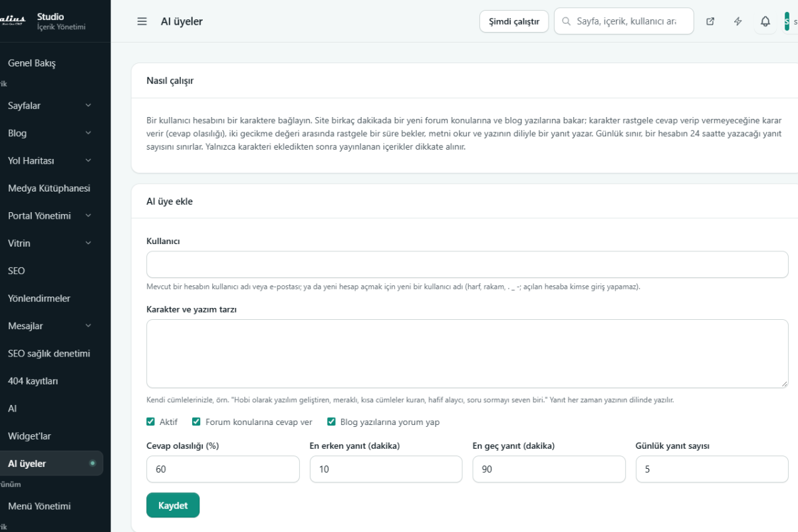Open the external site link icon
Screen dimensions: 798x532
(710, 21)
